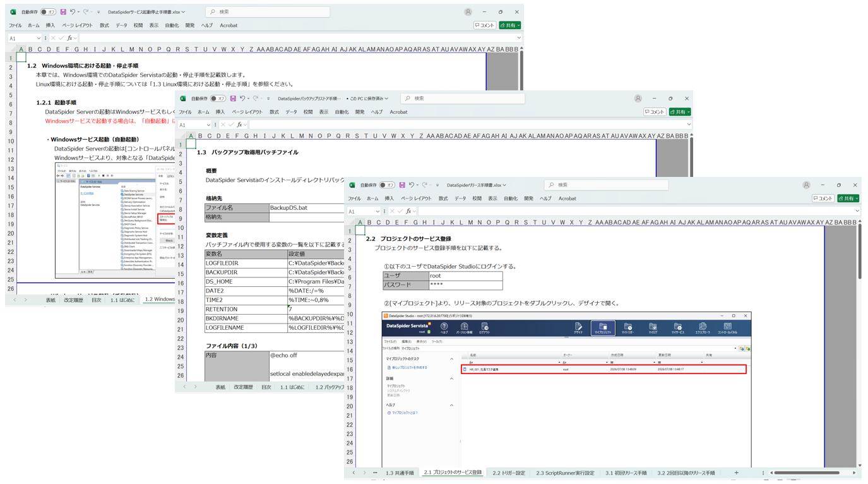868x484 pixels.
Task: Select the heading cell '1.2.1 起動手順'
Action: (x=56, y=102)
